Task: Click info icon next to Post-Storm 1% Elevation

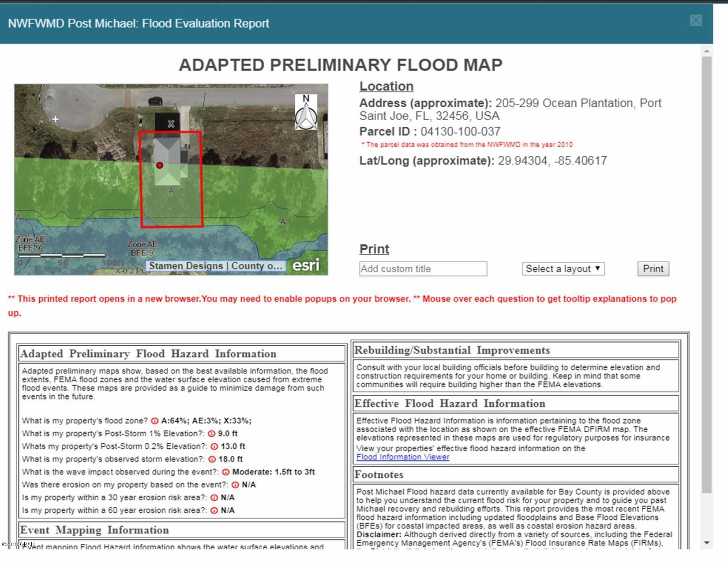Action: coord(211,434)
